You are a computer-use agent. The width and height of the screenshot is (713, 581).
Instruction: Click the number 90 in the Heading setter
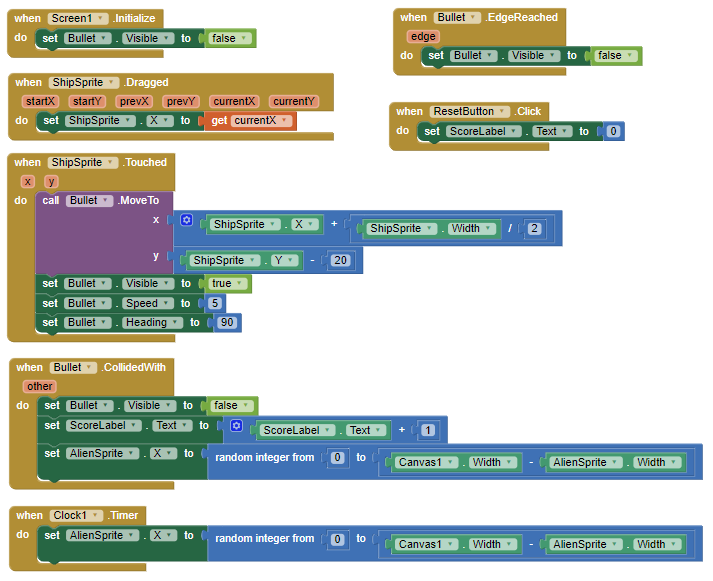point(225,322)
